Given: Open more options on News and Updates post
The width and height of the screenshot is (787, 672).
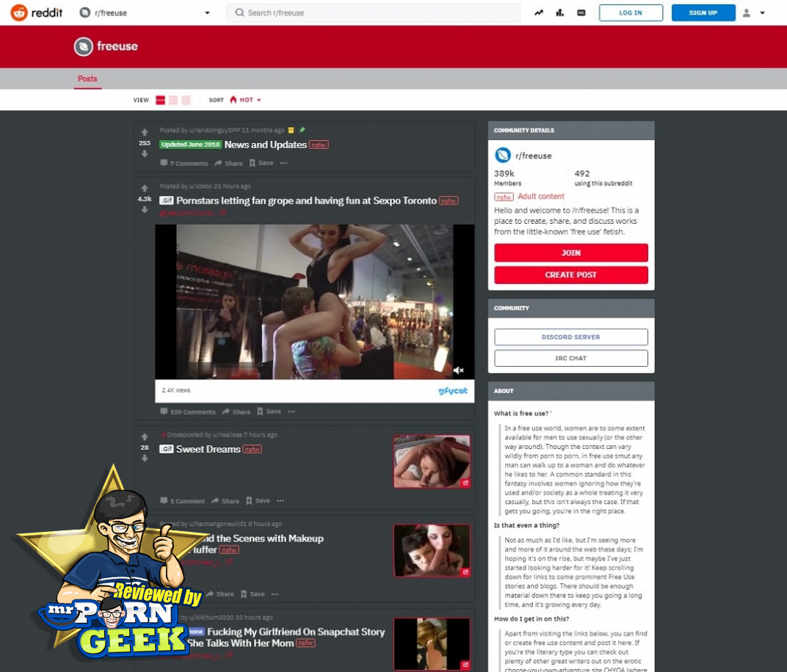Looking at the screenshot, I should (283, 163).
